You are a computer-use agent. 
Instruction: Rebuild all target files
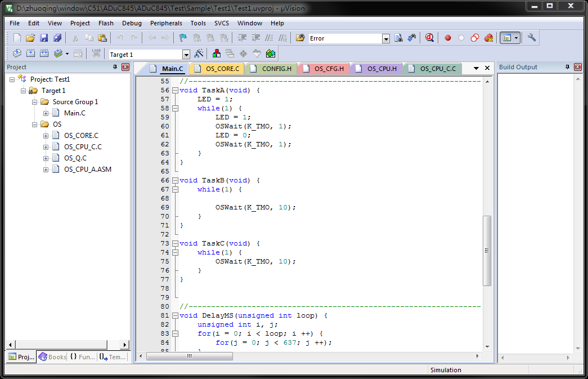[x=44, y=52]
